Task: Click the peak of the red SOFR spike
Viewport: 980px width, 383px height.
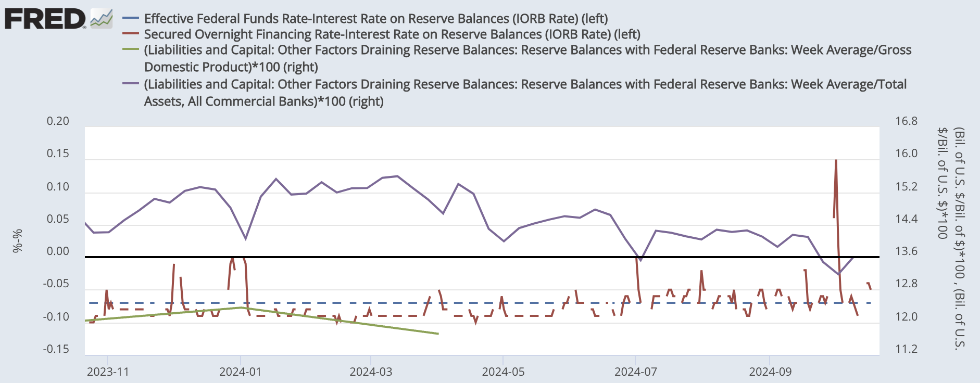Action: [836, 160]
